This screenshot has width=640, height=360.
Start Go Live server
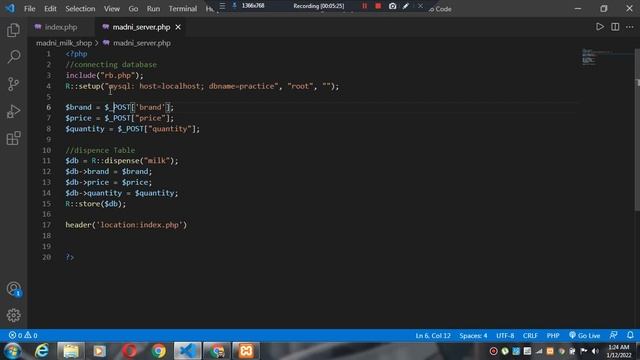[584, 336]
